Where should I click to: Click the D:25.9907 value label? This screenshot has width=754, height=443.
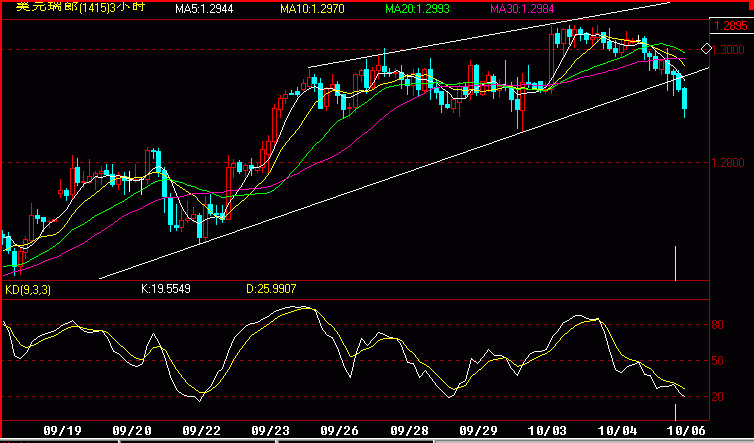click(x=271, y=289)
